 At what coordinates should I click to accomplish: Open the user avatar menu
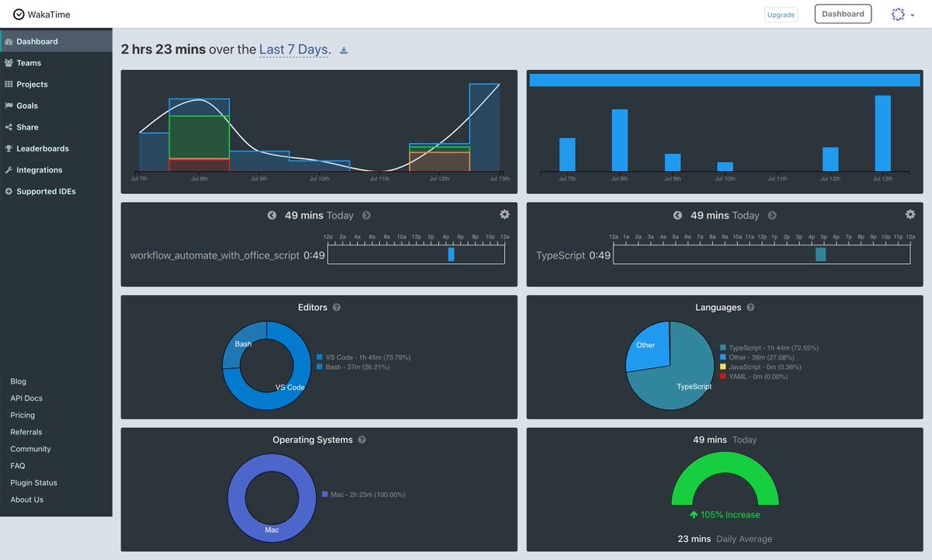902,14
